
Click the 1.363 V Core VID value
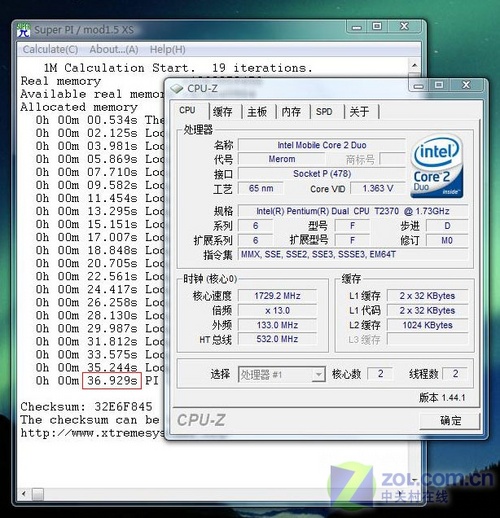[378, 188]
